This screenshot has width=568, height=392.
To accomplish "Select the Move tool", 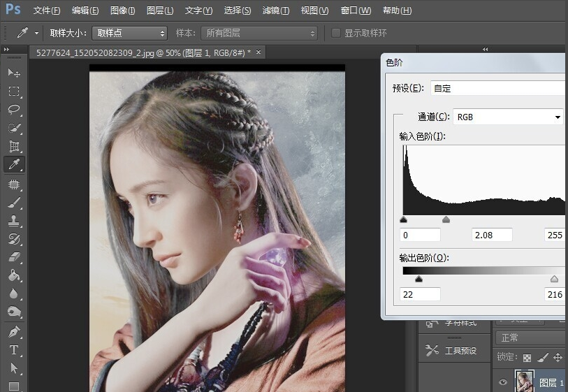I will tap(14, 73).
